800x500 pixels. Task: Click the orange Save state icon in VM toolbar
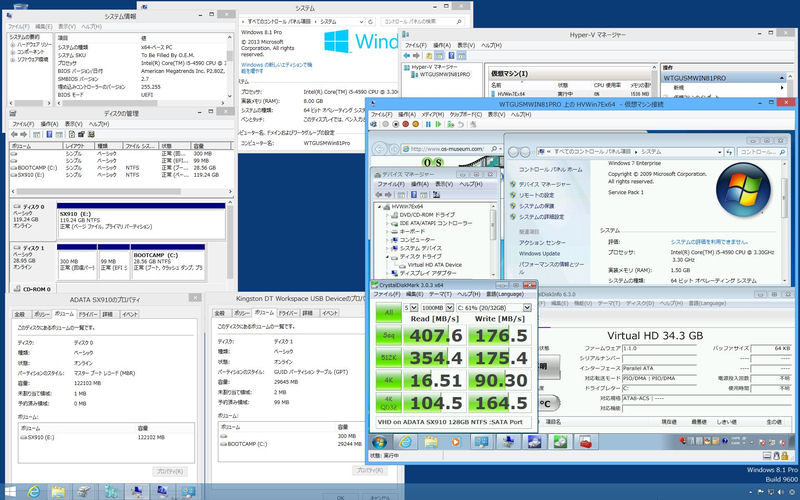tap(415, 124)
